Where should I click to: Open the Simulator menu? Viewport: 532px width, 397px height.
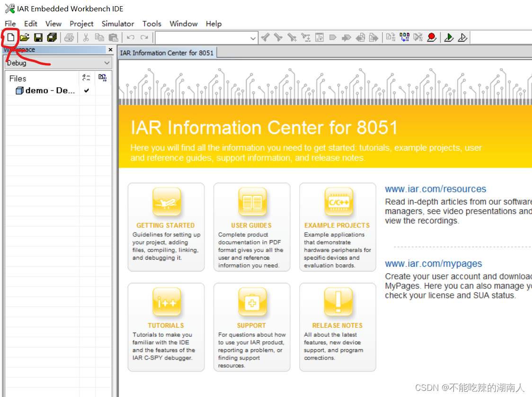coord(118,24)
